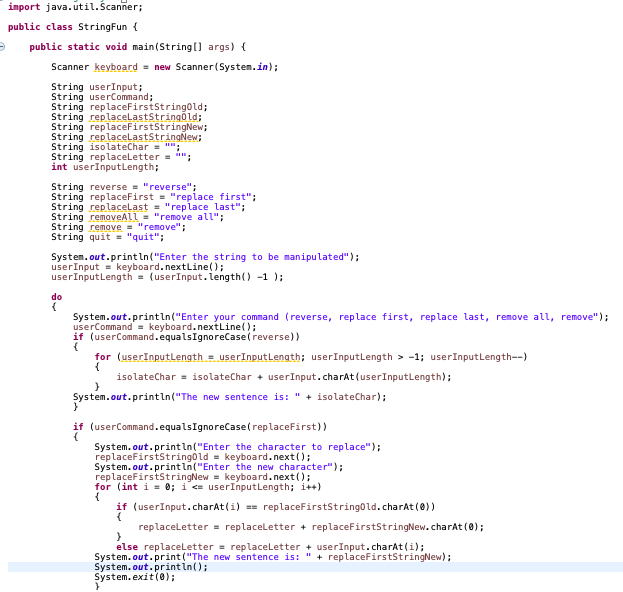Click the "replace first" string literal
This screenshot has height=592, width=623.
click(x=211, y=197)
